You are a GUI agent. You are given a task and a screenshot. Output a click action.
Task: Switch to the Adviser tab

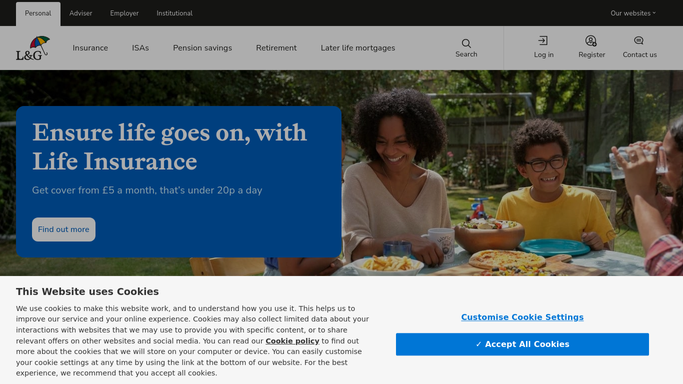pos(81,13)
